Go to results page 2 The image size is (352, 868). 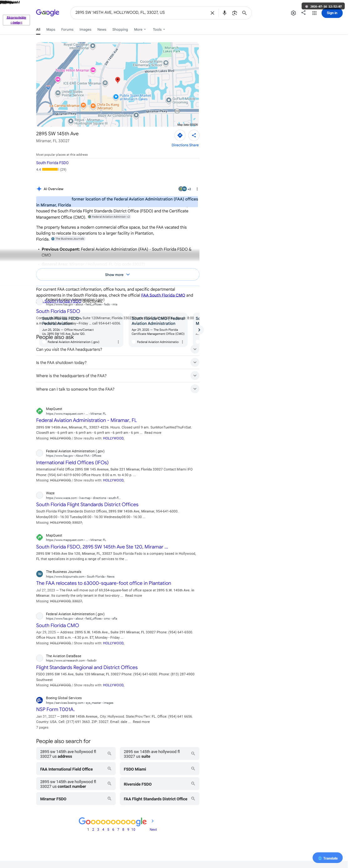[x=93, y=829]
